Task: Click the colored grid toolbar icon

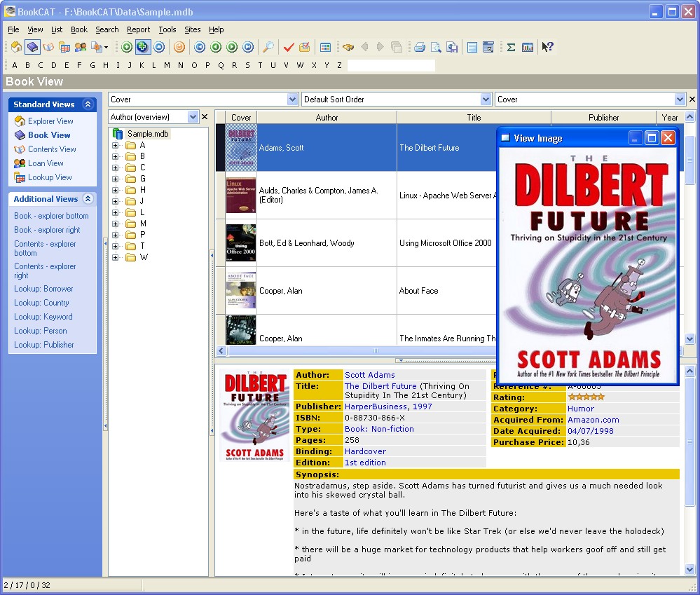Action: (325, 47)
